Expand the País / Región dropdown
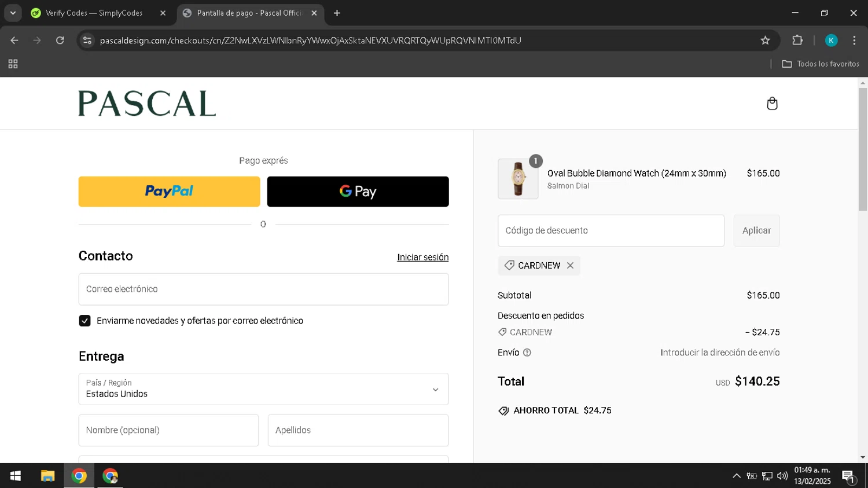868x488 pixels. click(x=264, y=389)
